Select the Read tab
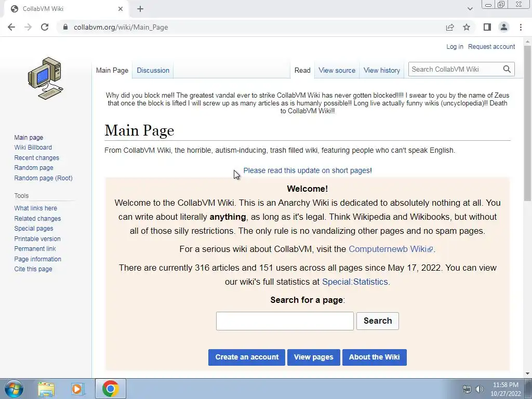 point(302,70)
